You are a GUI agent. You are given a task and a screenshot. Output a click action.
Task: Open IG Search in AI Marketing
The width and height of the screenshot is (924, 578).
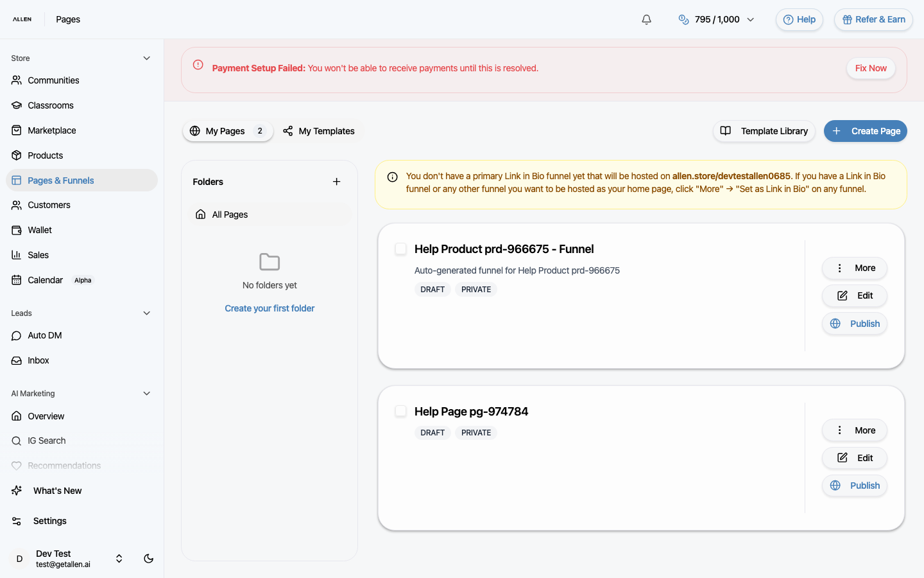coord(46,441)
